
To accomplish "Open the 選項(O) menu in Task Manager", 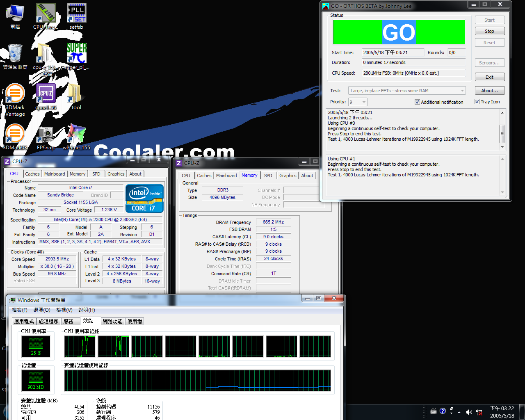I will click(42, 310).
